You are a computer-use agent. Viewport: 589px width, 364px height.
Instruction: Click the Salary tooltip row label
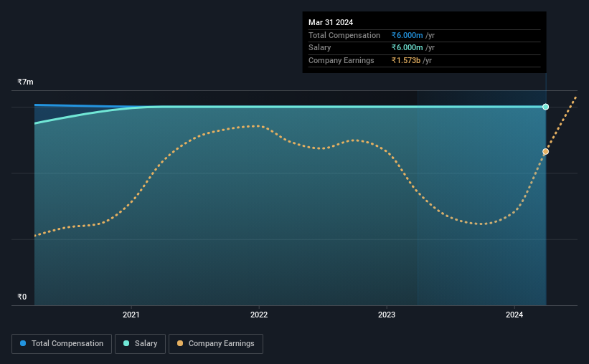point(320,48)
